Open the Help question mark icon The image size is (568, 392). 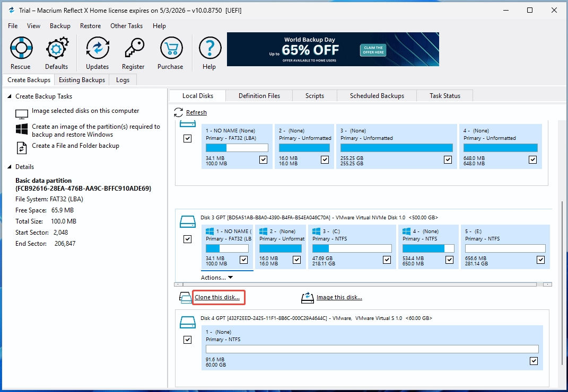[209, 48]
